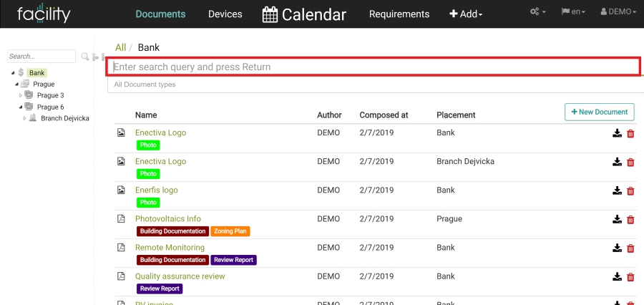Click the image file icon beside Enerfis logo
The image size is (644, 305).
click(x=121, y=190)
